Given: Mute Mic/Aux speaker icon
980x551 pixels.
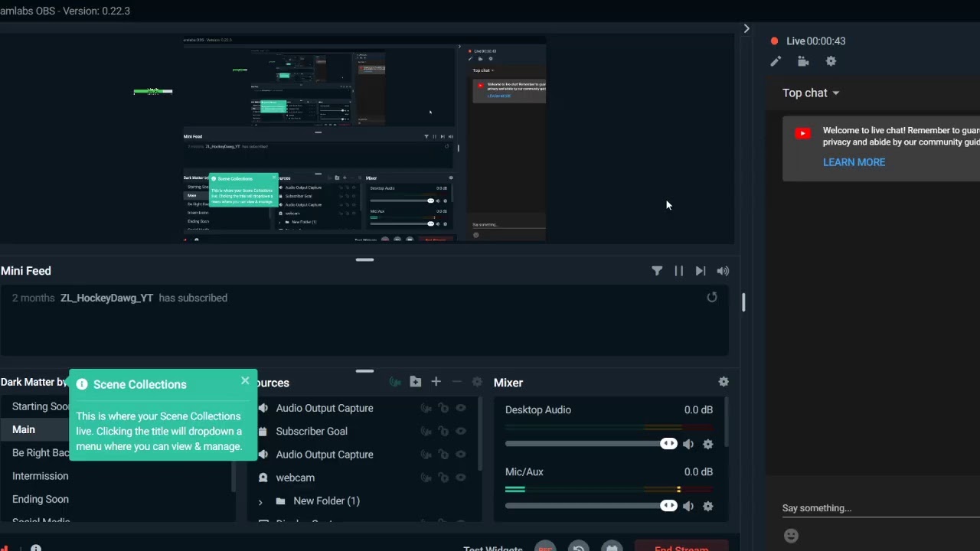Looking at the screenshot, I should [688, 506].
